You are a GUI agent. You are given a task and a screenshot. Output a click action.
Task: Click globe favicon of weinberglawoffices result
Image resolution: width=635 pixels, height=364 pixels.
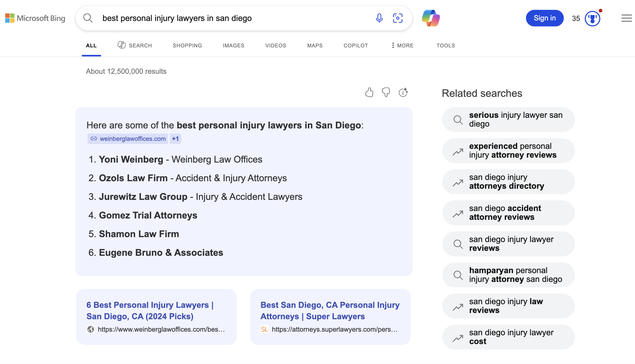point(91,329)
